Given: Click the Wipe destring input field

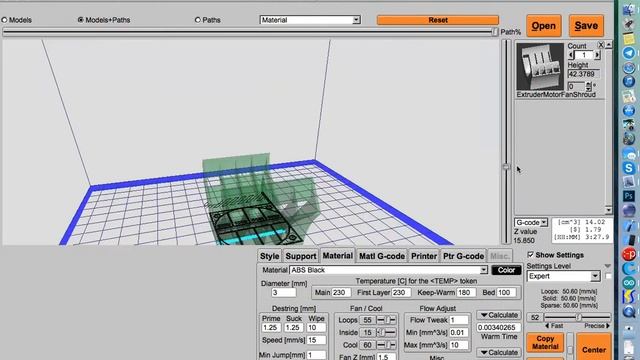Looking at the screenshot, I should pyautogui.click(x=316, y=328).
